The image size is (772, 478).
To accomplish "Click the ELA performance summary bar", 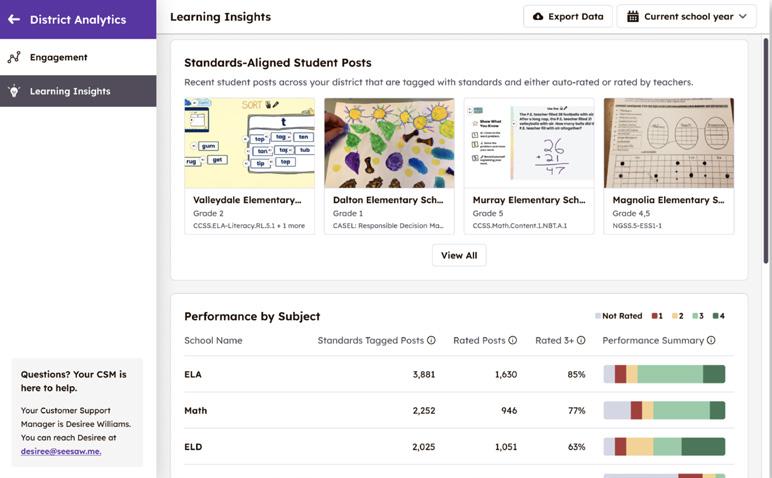I will (x=664, y=375).
